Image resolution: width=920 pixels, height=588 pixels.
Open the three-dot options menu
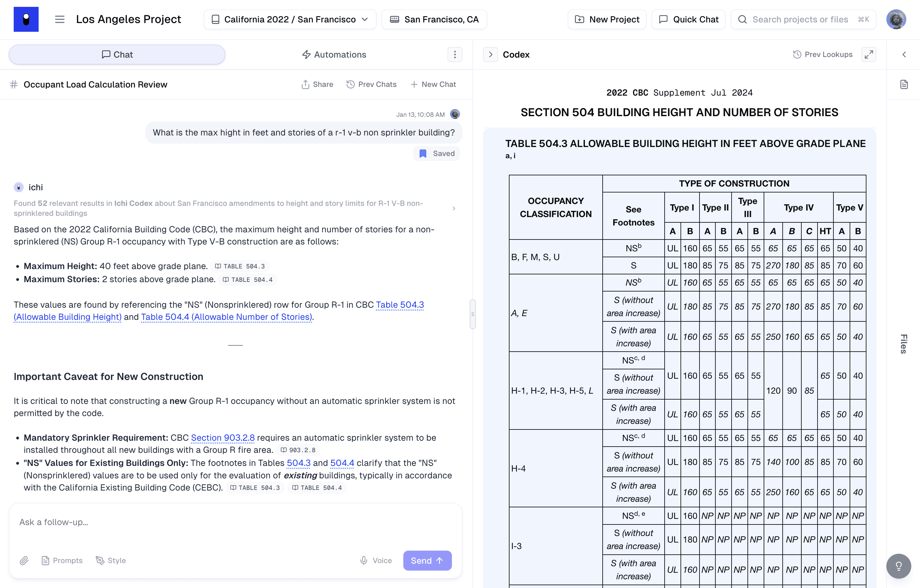[x=455, y=55]
